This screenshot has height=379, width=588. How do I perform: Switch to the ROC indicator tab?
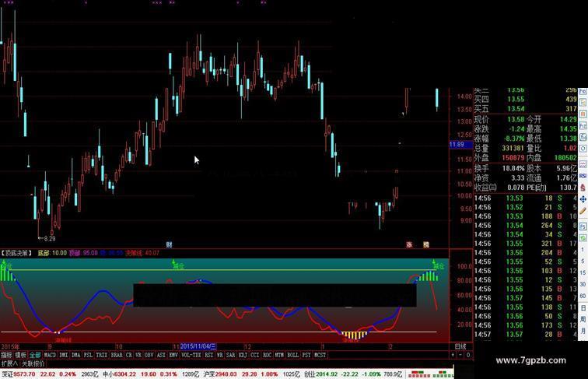[x=267, y=355]
